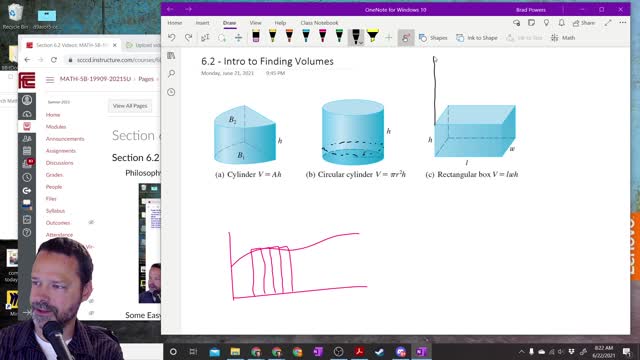The width and height of the screenshot is (640, 360).
Task: Pick the orange pen
Action: [x=289, y=36]
